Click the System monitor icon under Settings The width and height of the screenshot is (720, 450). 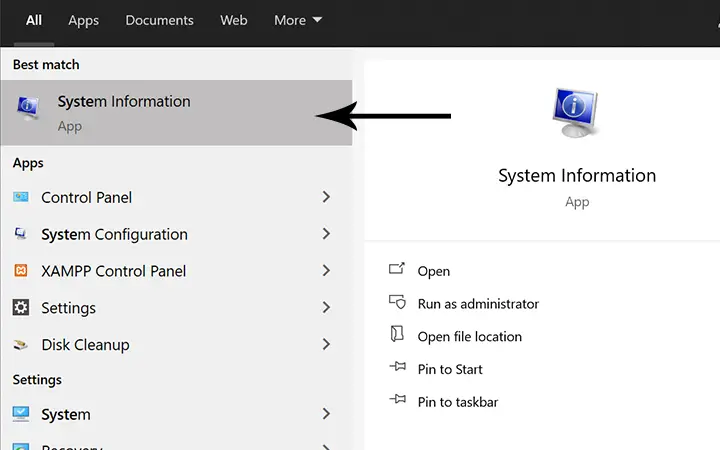(21, 414)
